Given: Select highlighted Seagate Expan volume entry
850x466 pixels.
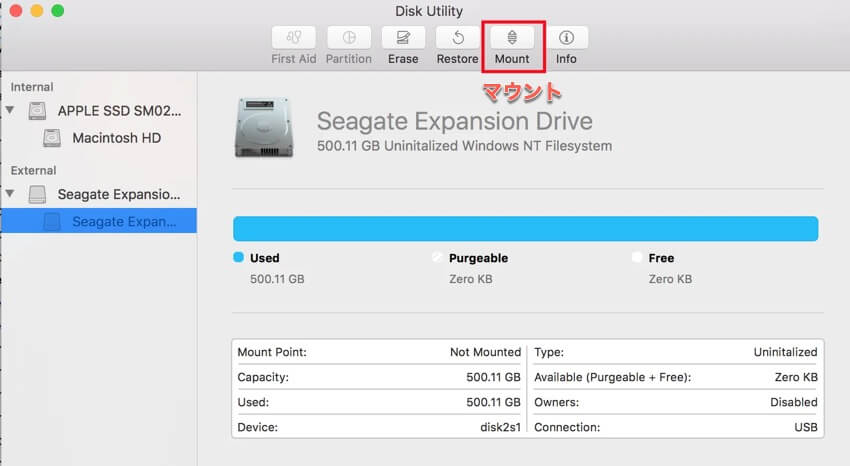Looking at the screenshot, I should 125,222.
